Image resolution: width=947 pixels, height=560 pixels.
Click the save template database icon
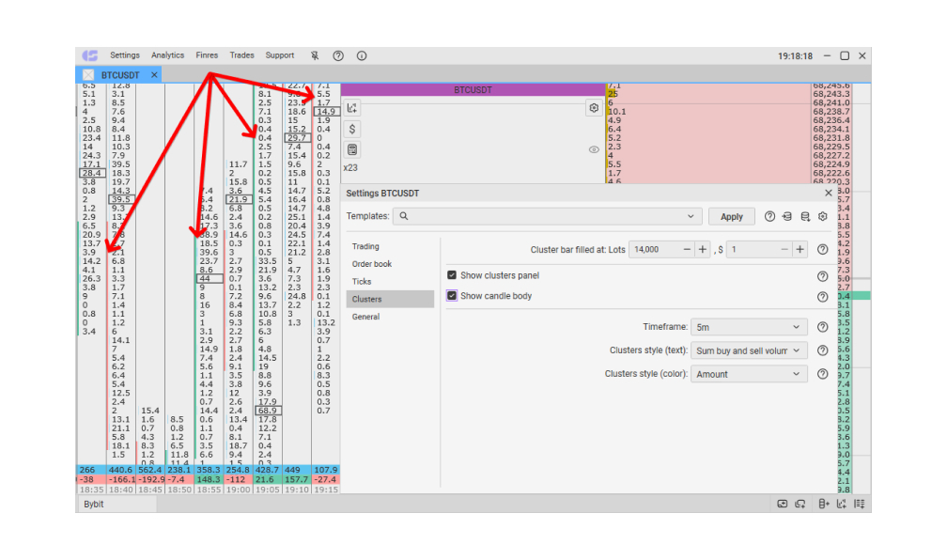805,216
